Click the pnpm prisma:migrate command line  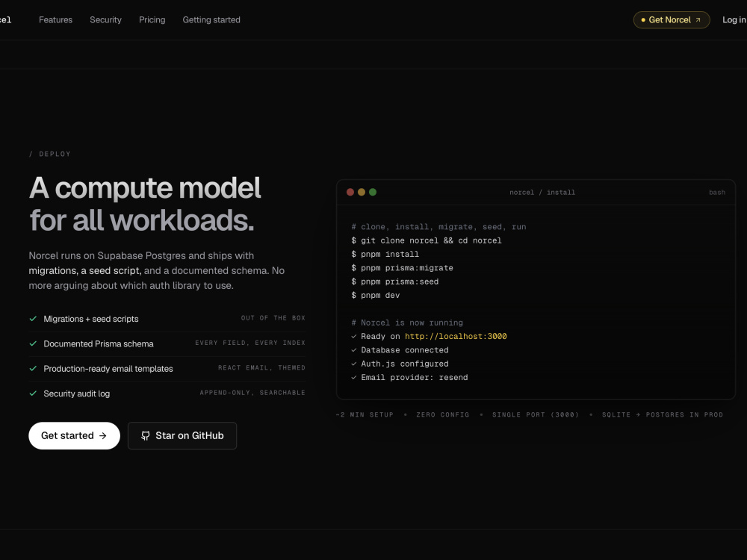pos(402,268)
